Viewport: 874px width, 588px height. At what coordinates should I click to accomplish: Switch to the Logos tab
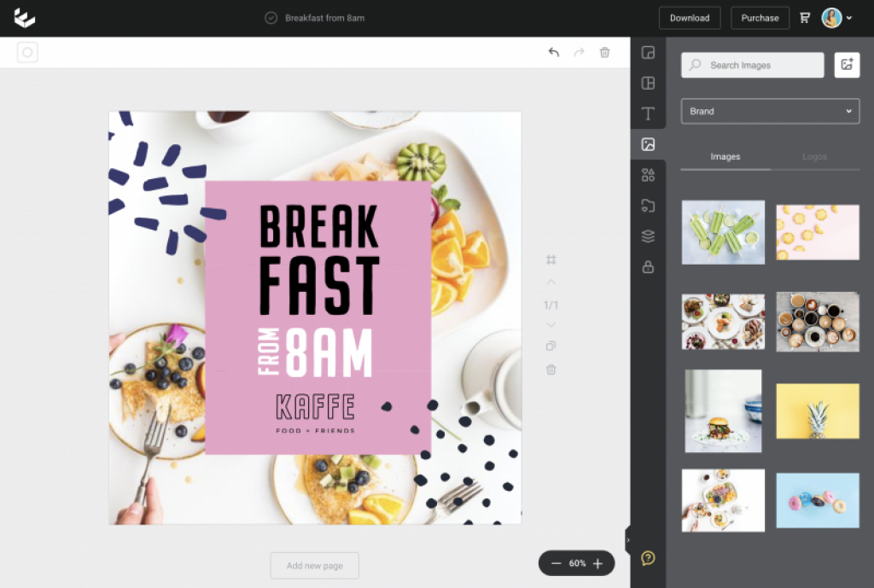coord(814,157)
